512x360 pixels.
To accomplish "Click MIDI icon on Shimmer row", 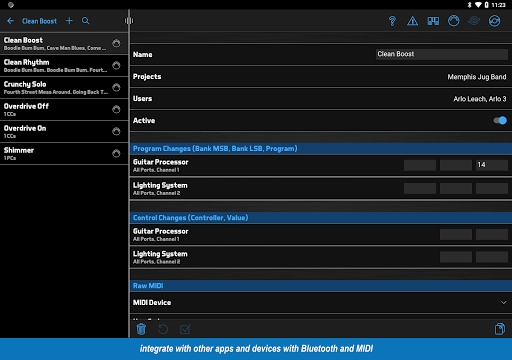I will point(116,153).
